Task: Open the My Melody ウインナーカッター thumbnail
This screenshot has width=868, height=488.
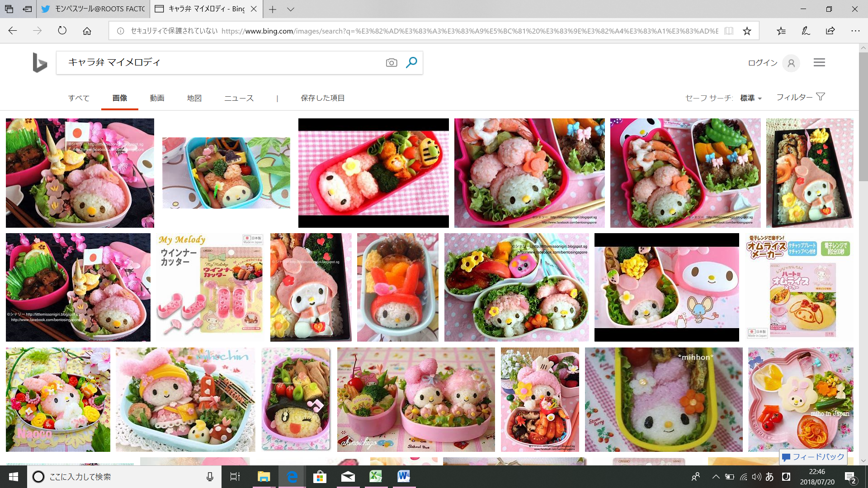Action: coord(210,287)
